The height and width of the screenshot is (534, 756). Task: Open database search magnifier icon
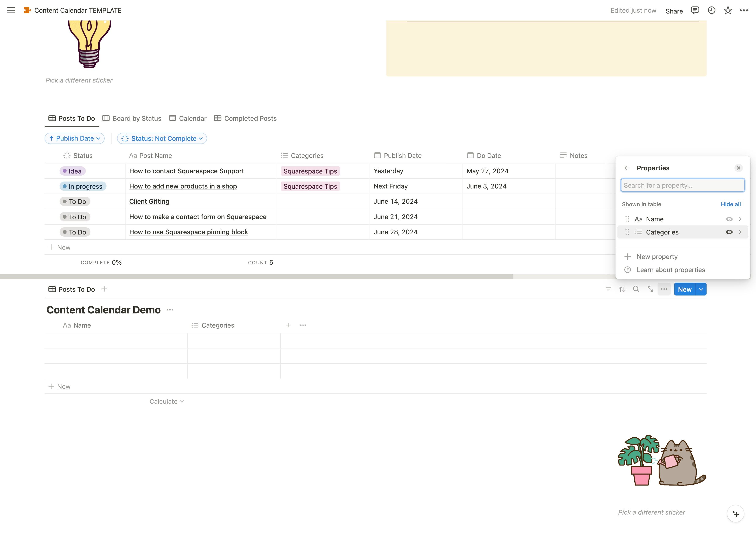(636, 289)
